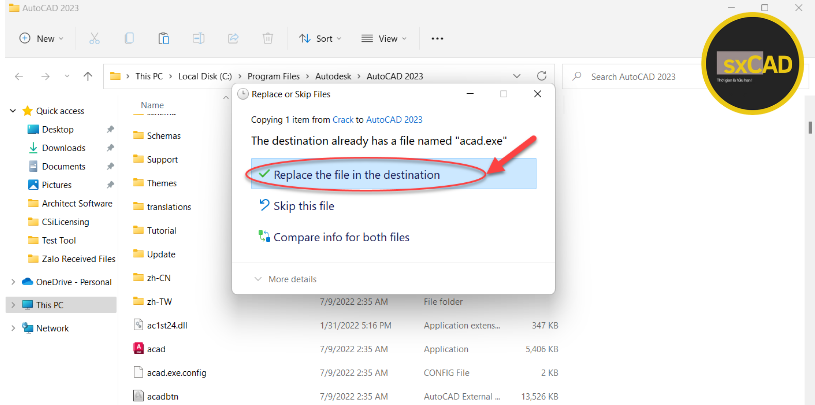Open Downloads in Quick access

click(x=63, y=148)
